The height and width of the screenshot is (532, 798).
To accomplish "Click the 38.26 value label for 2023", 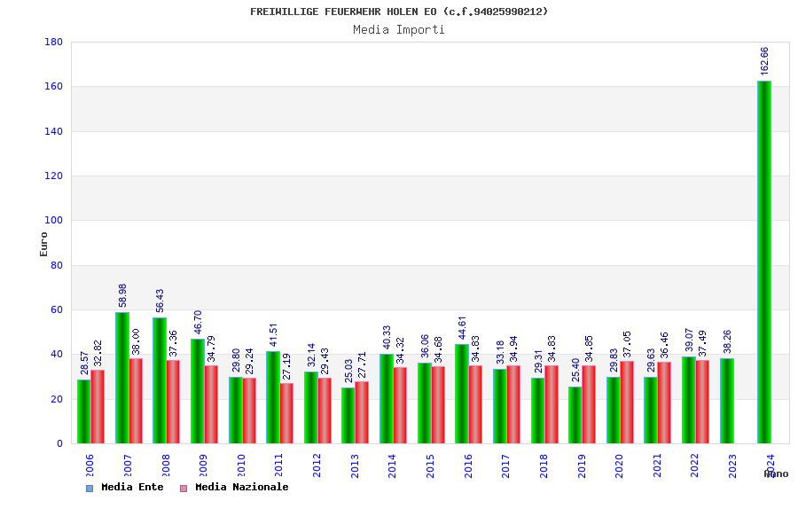I will tap(727, 341).
